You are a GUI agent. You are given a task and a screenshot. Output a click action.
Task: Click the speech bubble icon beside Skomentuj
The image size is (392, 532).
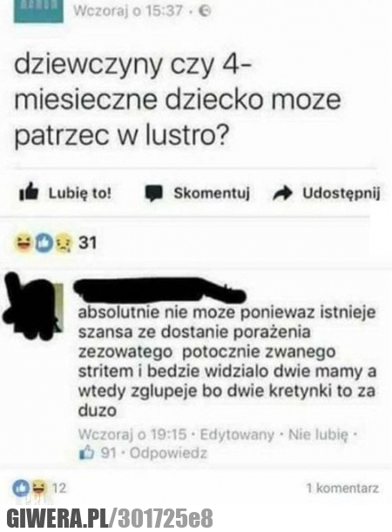coord(154,194)
